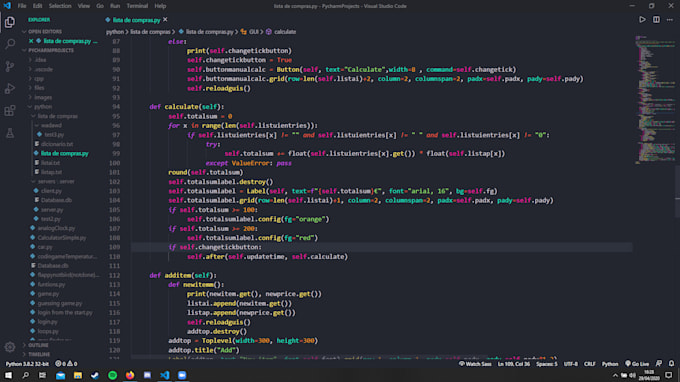This screenshot has height=382, width=680.
Task: Open the Help menu
Action: pyautogui.click(x=160, y=6)
